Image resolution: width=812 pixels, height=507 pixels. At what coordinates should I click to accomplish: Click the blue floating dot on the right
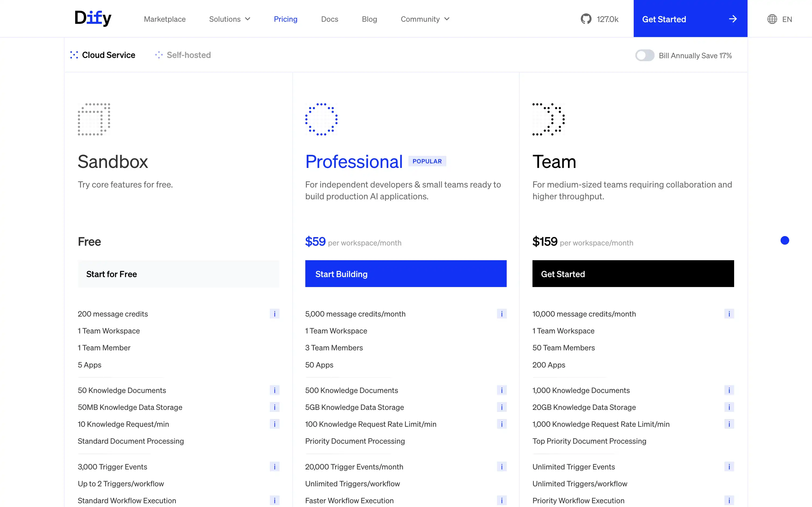coord(785,240)
